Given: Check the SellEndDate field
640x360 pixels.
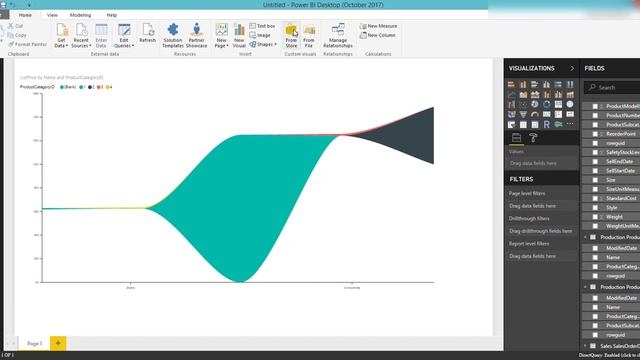Looking at the screenshot, I should click(595, 162).
